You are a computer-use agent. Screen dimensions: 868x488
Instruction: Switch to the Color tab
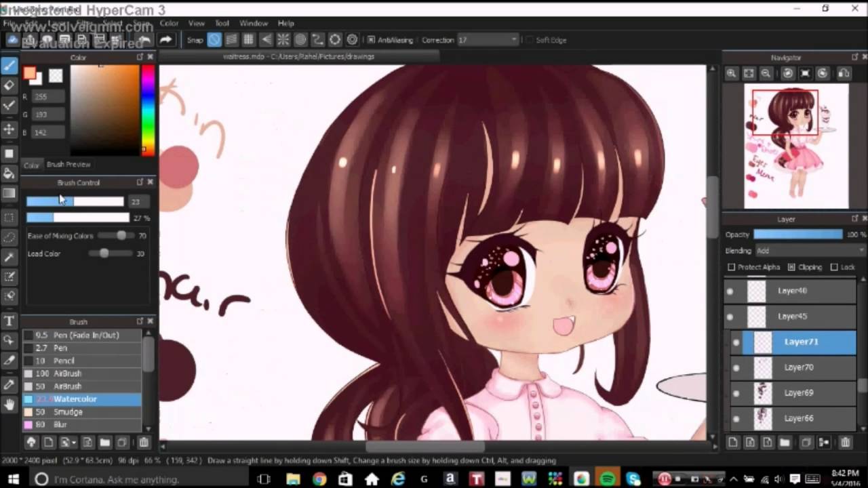click(x=32, y=165)
